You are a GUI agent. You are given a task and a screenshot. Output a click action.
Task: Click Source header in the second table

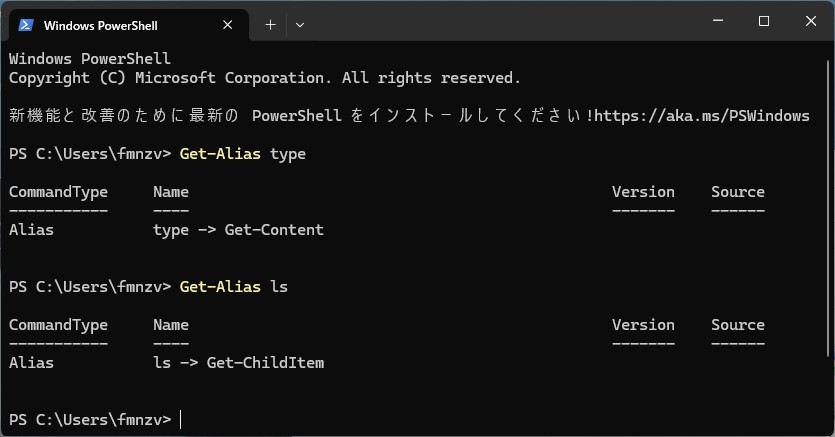[737, 325]
